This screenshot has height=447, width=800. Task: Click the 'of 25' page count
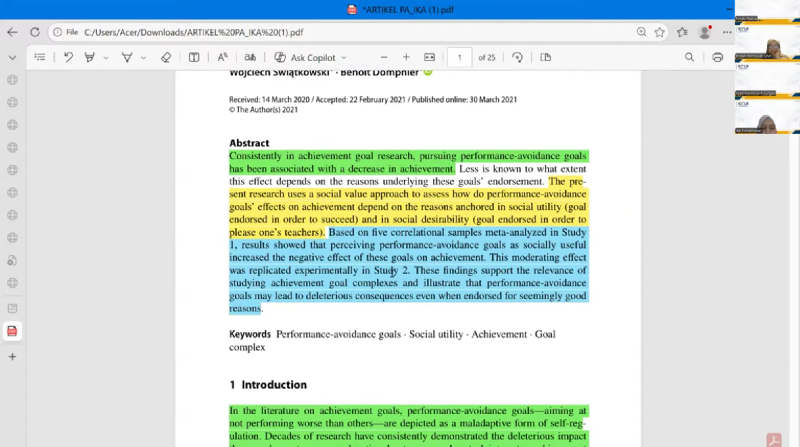487,58
